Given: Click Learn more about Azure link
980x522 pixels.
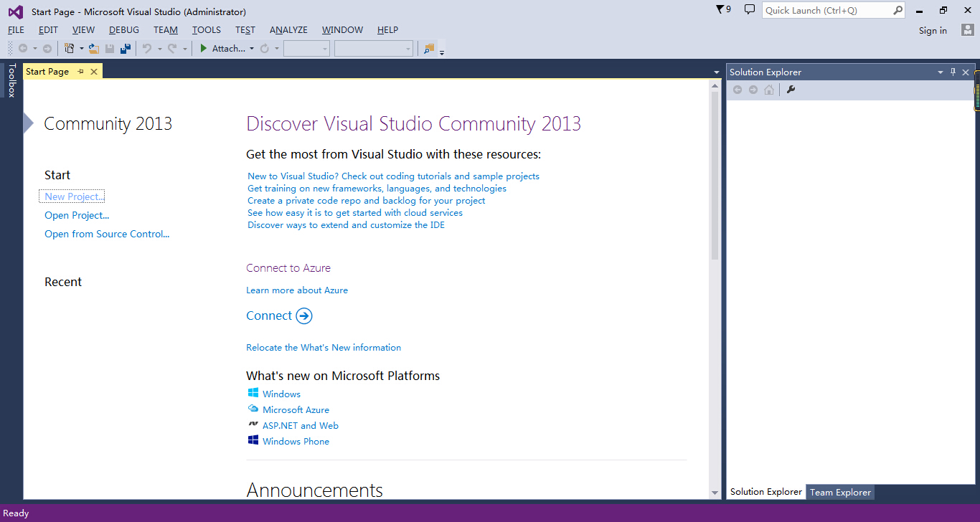Looking at the screenshot, I should 297,290.
